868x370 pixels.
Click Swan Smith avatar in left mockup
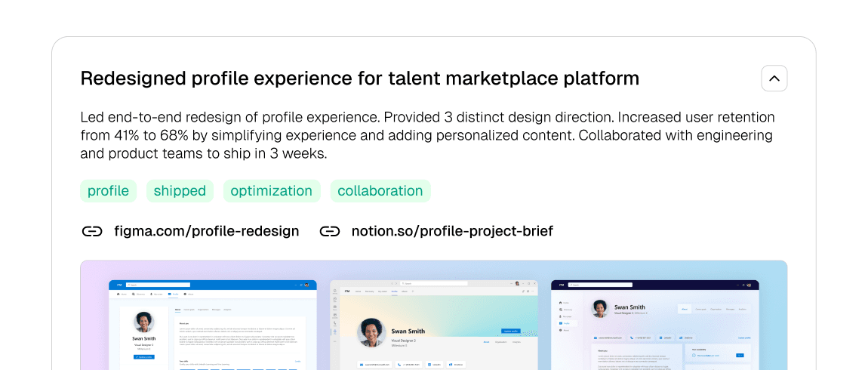click(x=143, y=322)
